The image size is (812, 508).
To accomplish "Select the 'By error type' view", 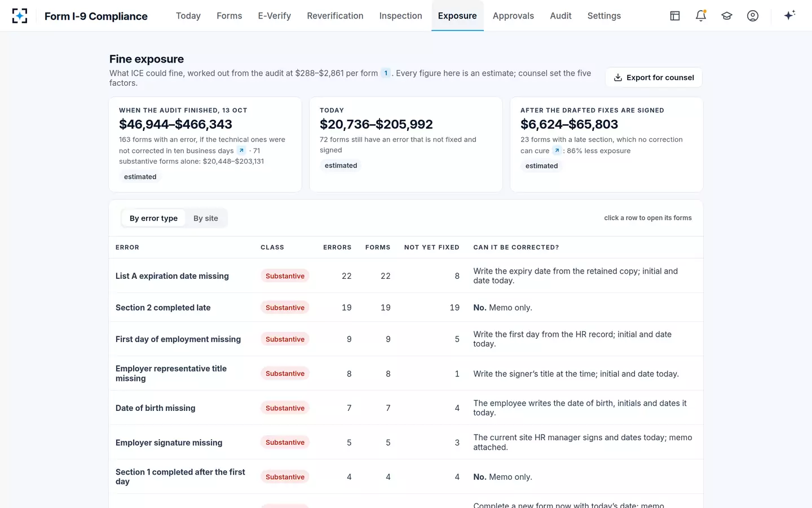I will [x=153, y=218].
